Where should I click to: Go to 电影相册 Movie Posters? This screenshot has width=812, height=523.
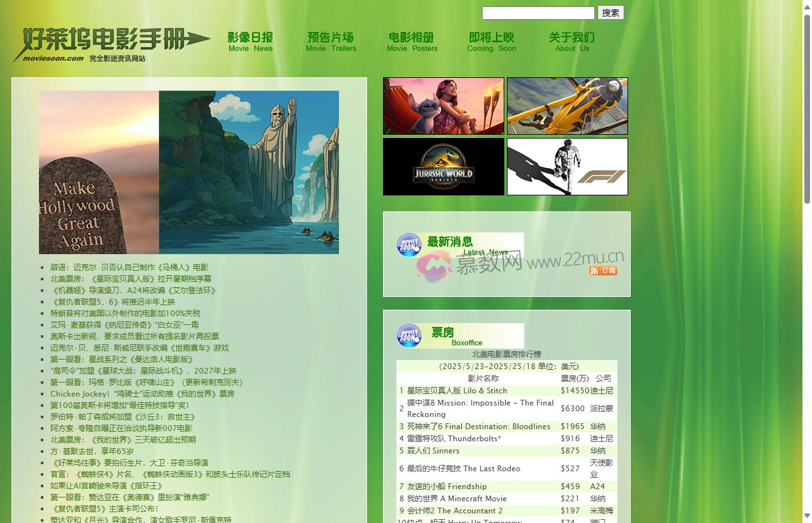[412, 42]
